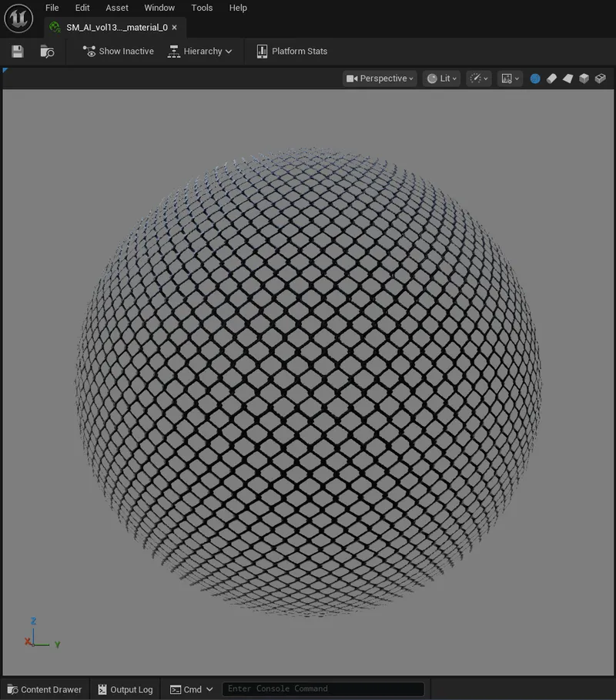
Task: Open the Lit view mode dropdown
Action: [440, 78]
